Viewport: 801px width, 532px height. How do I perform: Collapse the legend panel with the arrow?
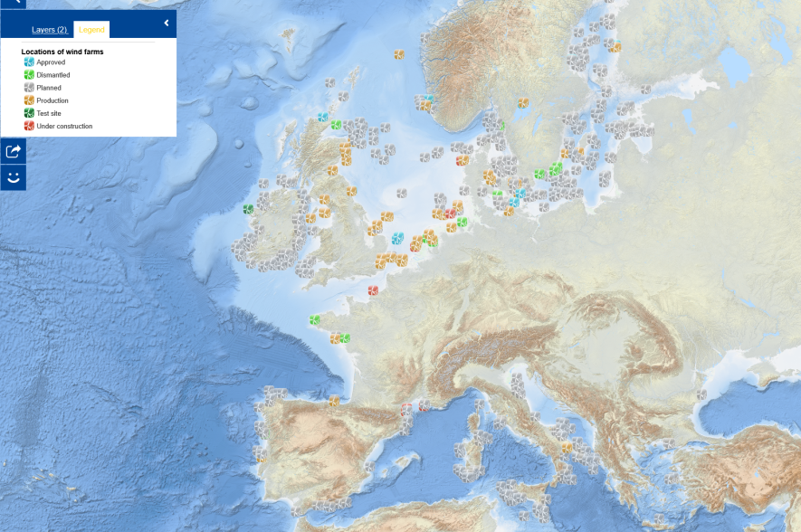[x=167, y=23]
